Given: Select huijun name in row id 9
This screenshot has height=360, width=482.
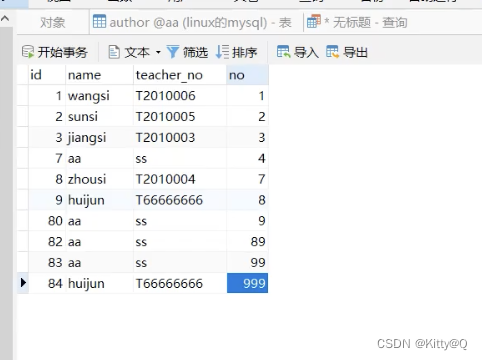Looking at the screenshot, I should 99,200.
